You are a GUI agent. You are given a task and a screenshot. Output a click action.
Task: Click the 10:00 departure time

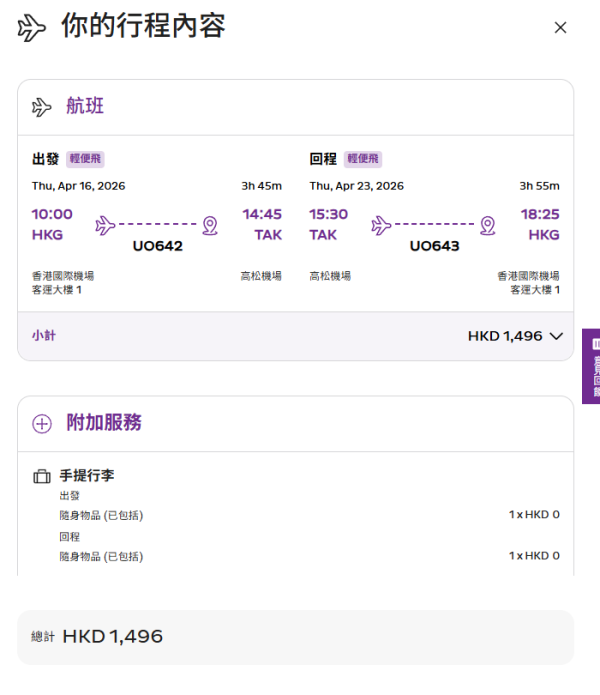coord(52,214)
